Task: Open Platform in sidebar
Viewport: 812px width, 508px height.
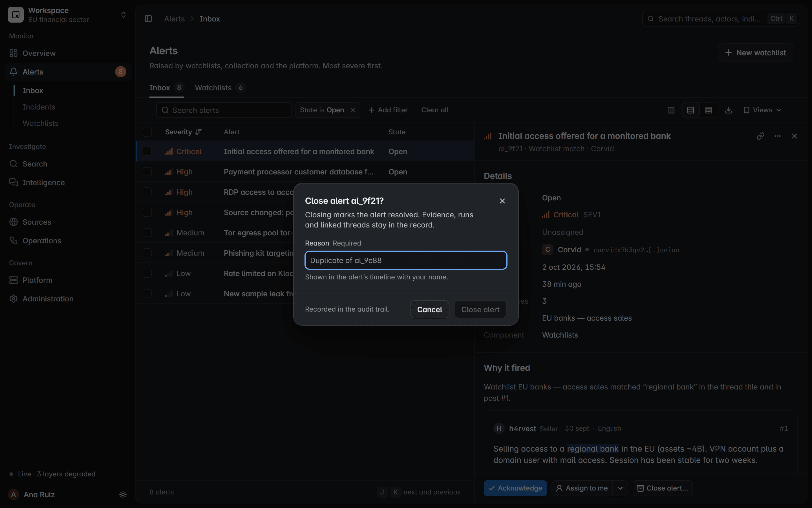Action: 67,280
